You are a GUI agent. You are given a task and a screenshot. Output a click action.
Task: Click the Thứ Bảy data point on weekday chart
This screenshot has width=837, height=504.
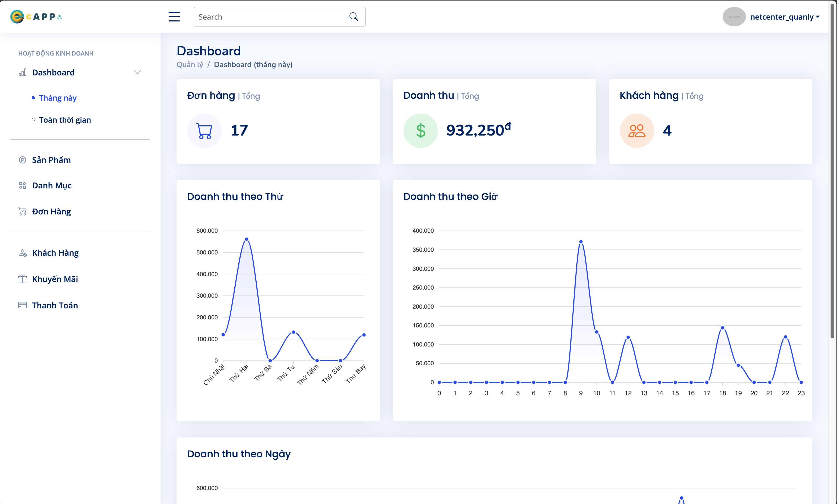(x=364, y=335)
